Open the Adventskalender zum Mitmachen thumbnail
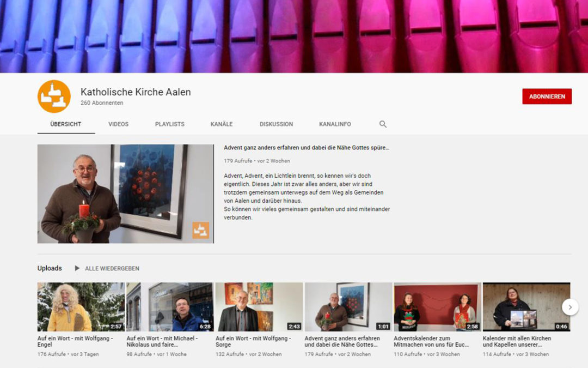Viewport: 588px width, 368px height. (x=437, y=307)
